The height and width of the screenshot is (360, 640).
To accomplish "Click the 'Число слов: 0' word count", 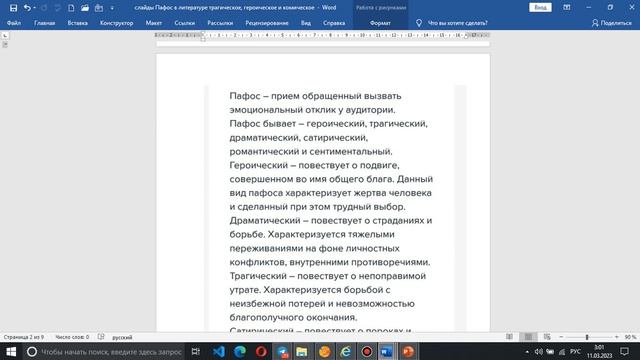I will click(x=72, y=337).
